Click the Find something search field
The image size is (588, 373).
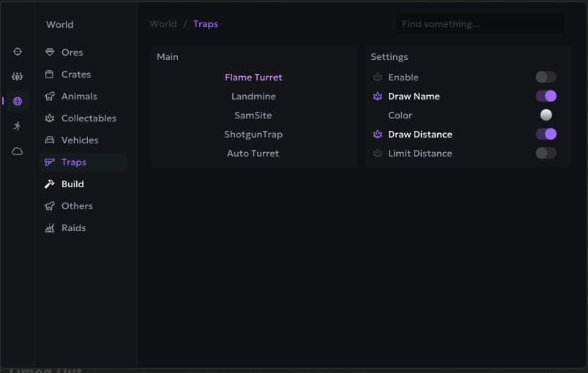point(480,24)
